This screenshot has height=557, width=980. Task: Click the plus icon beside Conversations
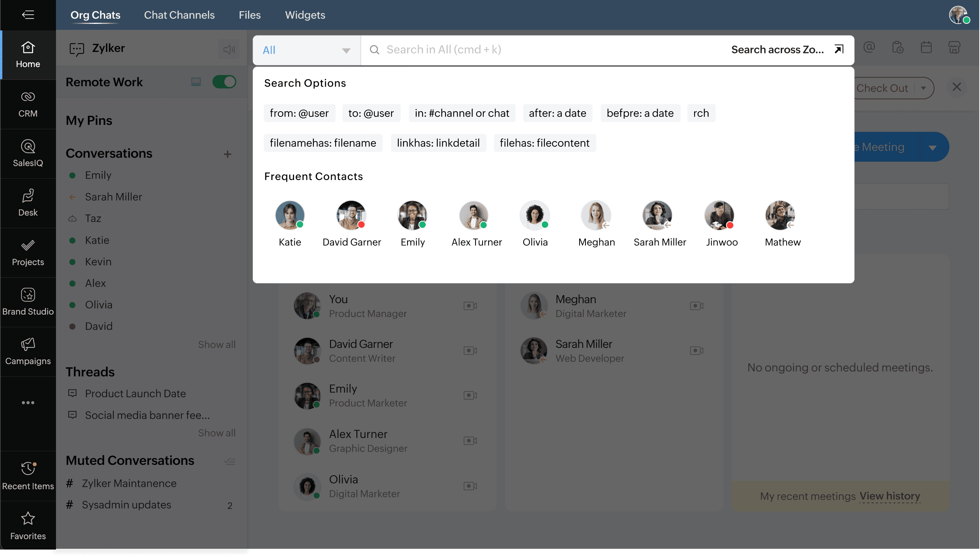228,154
